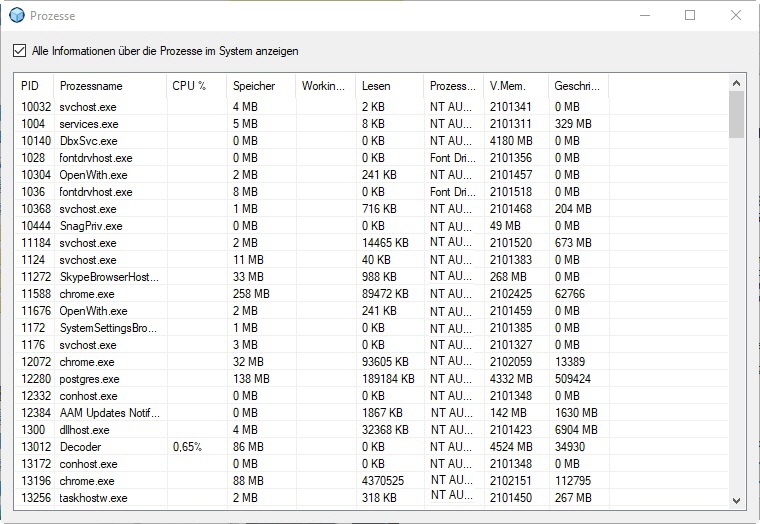Maximize the Prozesse window

coord(690,16)
